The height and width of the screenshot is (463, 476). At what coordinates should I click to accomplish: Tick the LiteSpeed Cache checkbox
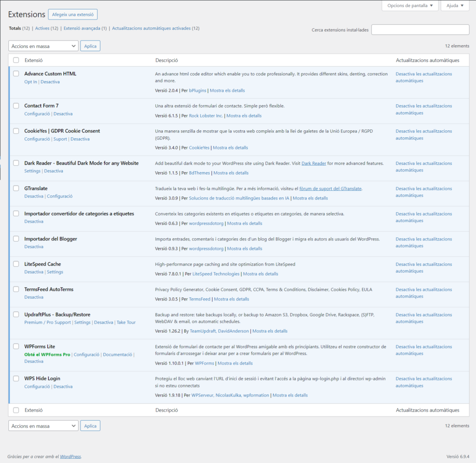[x=16, y=264]
